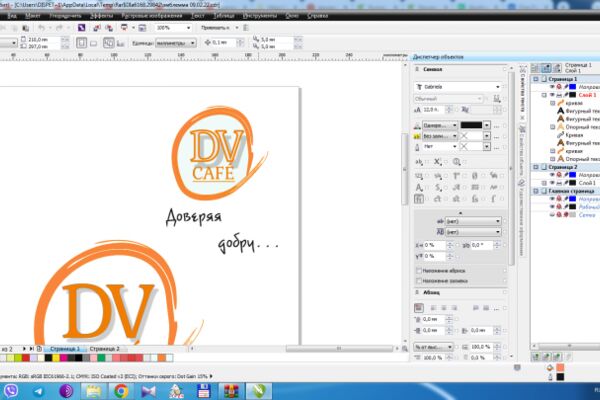Open the 'Привязать к' dropdown
600x400 pixels.
[236, 28]
